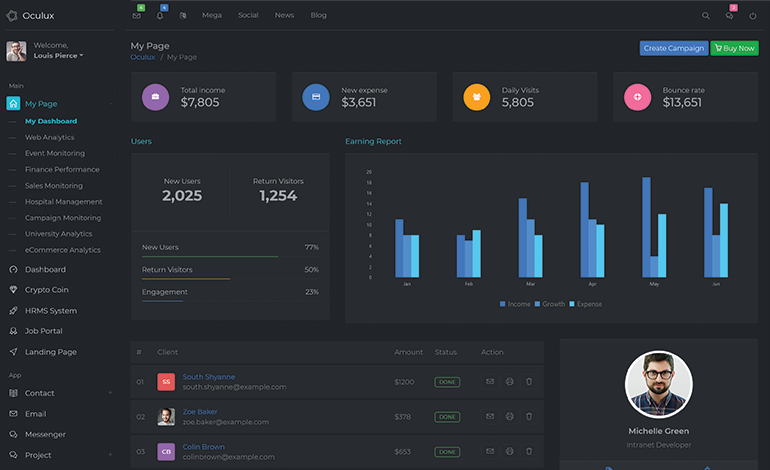Open the Job Portal sidebar item
770x470 pixels.
(x=44, y=331)
